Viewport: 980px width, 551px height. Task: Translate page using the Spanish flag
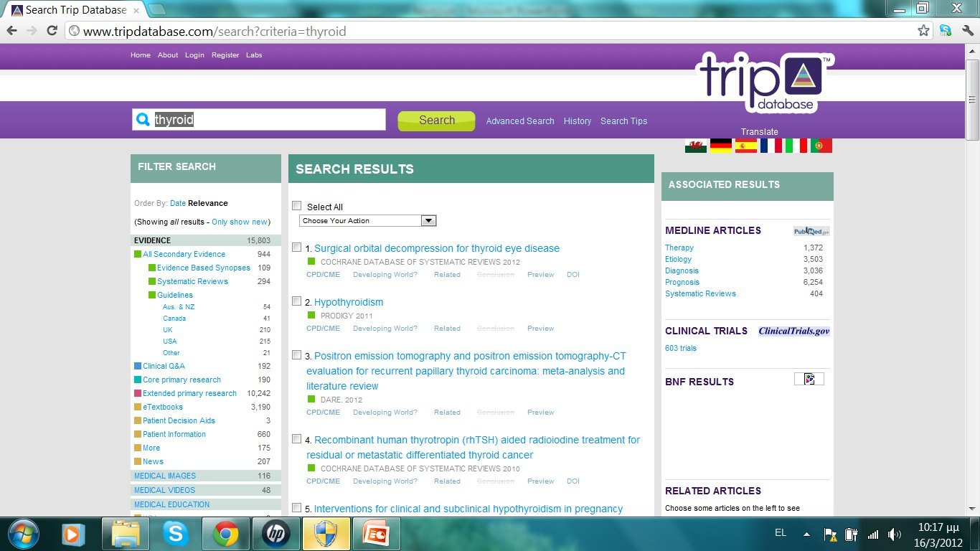pos(746,146)
